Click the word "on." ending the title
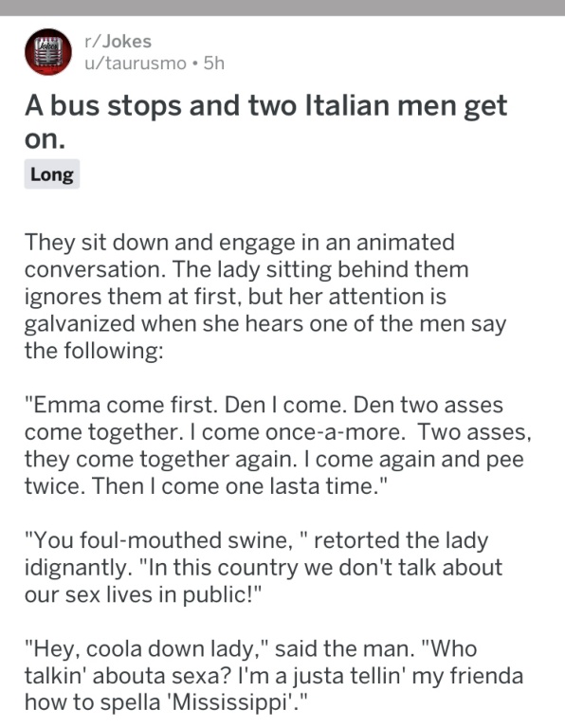 [x=46, y=138]
